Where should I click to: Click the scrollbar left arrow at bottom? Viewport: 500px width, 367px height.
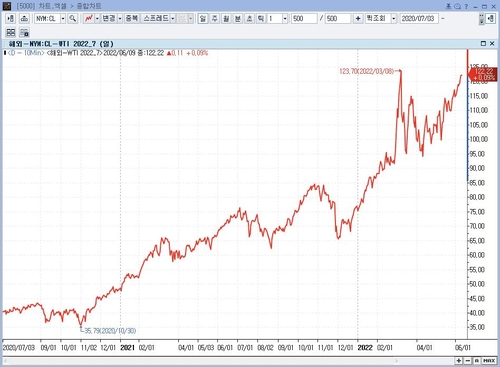click(x=5, y=361)
